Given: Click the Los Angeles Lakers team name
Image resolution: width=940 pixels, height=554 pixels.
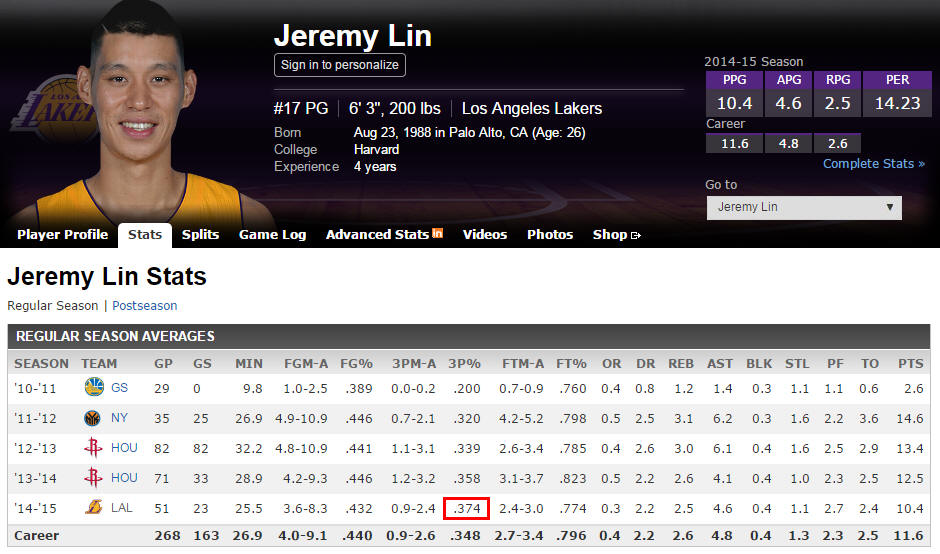Looking at the screenshot, I should 532,109.
